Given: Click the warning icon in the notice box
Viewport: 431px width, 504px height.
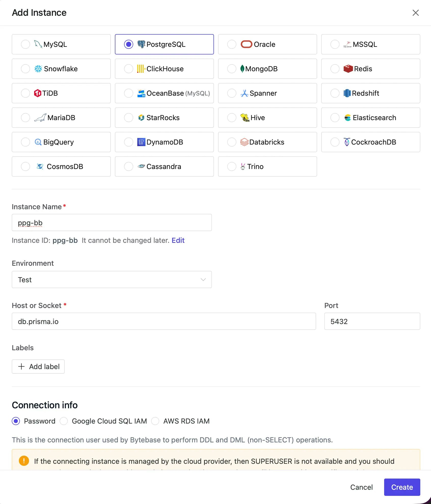Looking at the screenshot, I should [x=24, y=461].
